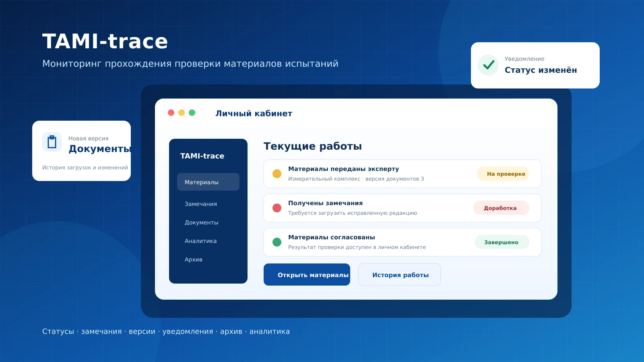The height and width of the screenshot is (362, 644).
Task: Click text Требуется загрузить исправленную редакцию
Action: [x=353, y=213]
